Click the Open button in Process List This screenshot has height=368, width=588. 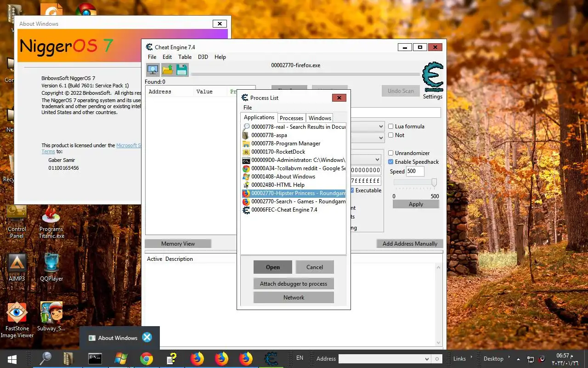(273, 267)
